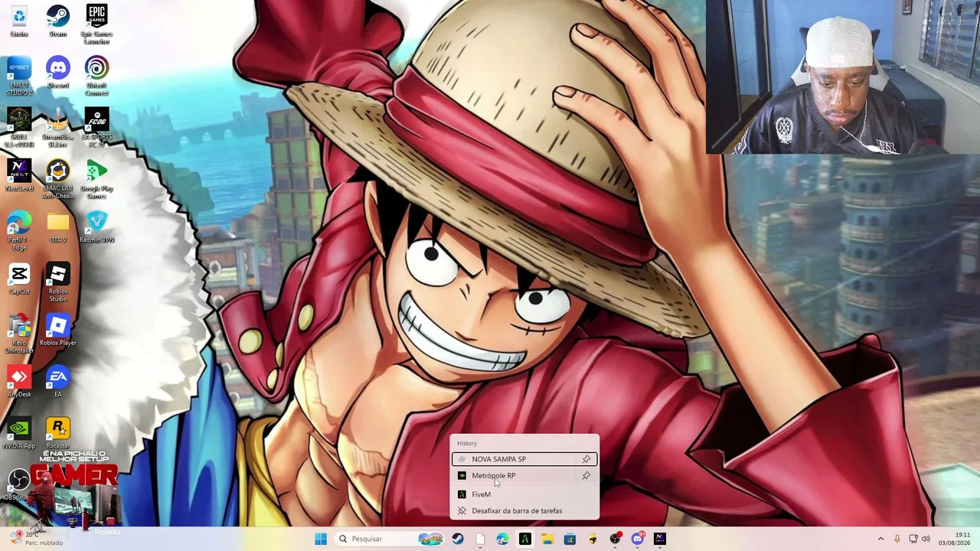Viewport: 980px width, 551px height.
Task: Open Microsoft Store from the taskbar
Action: click(570, 539)
